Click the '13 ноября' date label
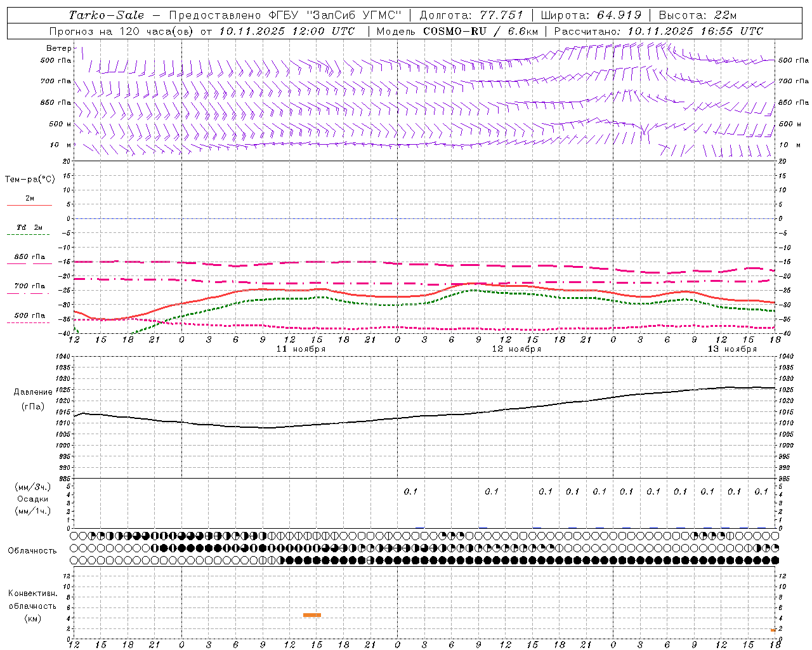 tap(733, 349)
